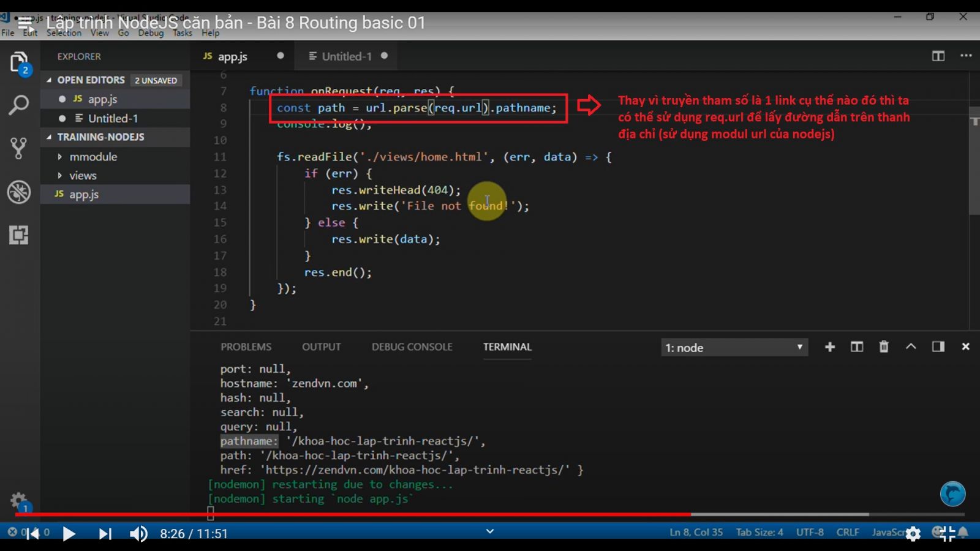The image size is (980, 551).
Task: Kill the terminal with trash icon
Action: click(x=884, y=347)
